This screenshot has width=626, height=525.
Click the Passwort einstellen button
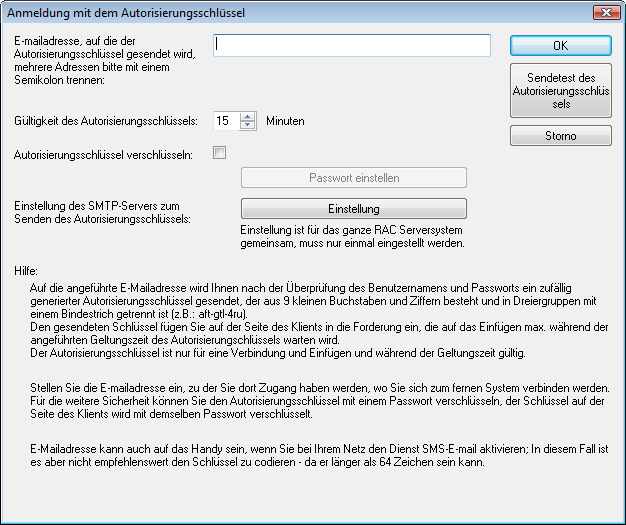pos(354,178)
